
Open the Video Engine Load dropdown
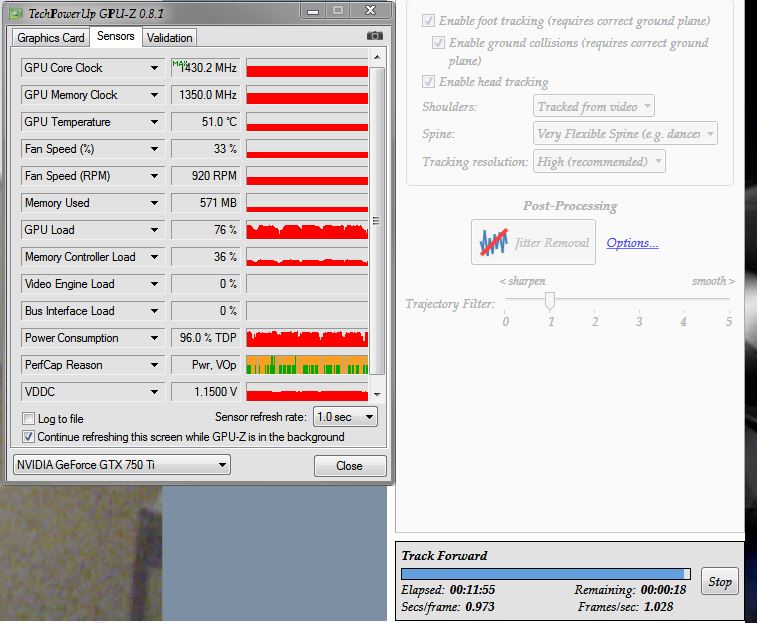[154, 284]
